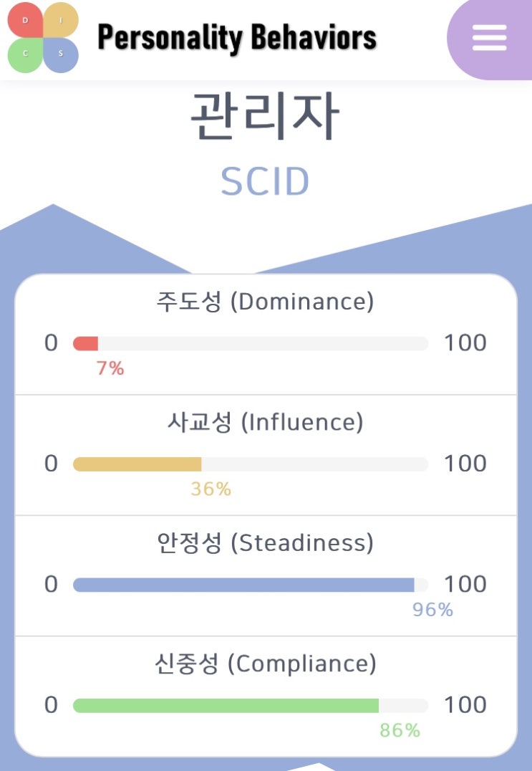
Task: Click the 96% Steadiness value
Action: coord(432,610)
